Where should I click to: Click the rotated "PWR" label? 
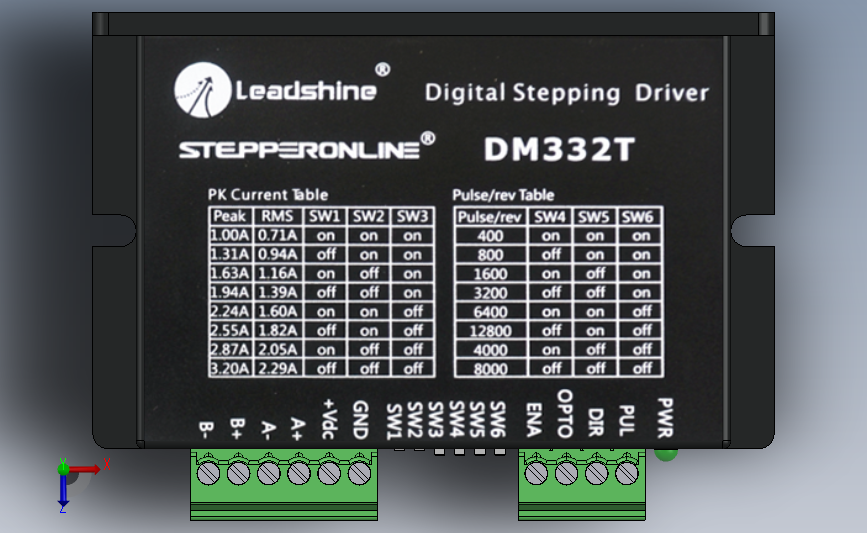(665, 417)
